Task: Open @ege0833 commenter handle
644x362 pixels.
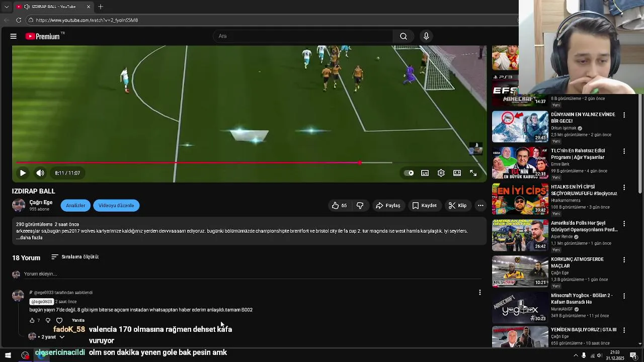Action: pyautogui.click(x=41, y=302)
